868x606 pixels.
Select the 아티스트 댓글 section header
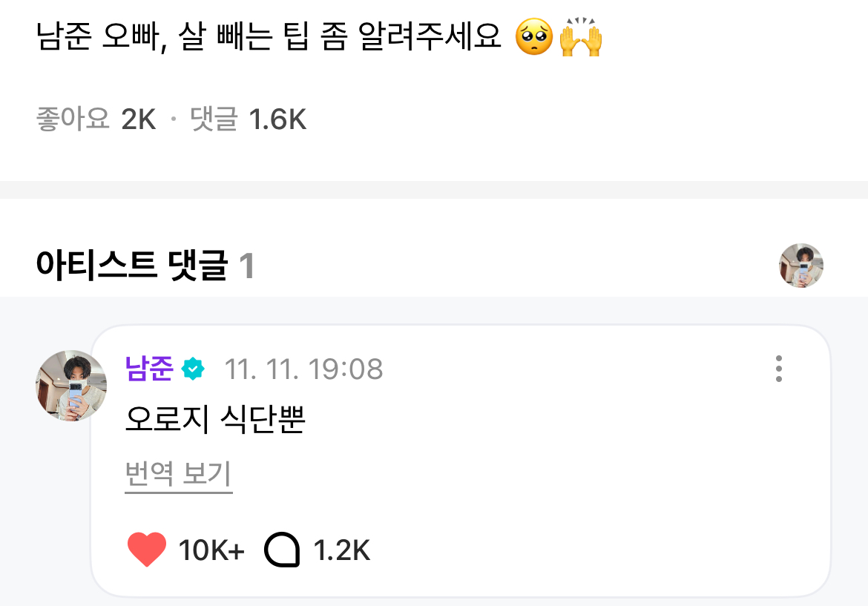click(x=131, y=266)
